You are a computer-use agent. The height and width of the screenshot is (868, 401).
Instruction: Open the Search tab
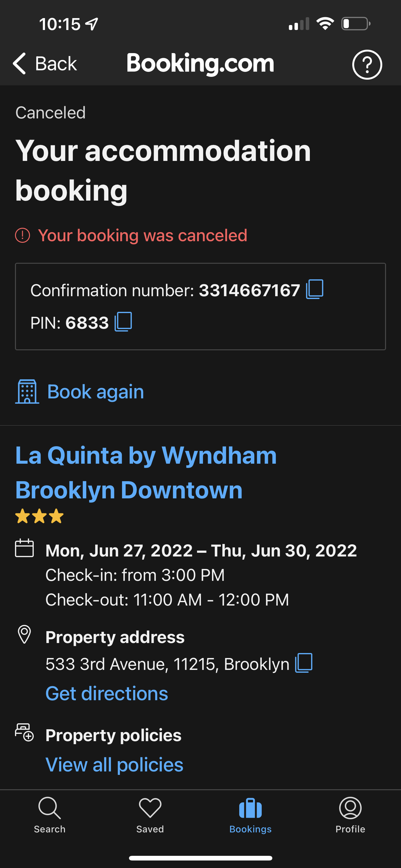tap(49, 814)
